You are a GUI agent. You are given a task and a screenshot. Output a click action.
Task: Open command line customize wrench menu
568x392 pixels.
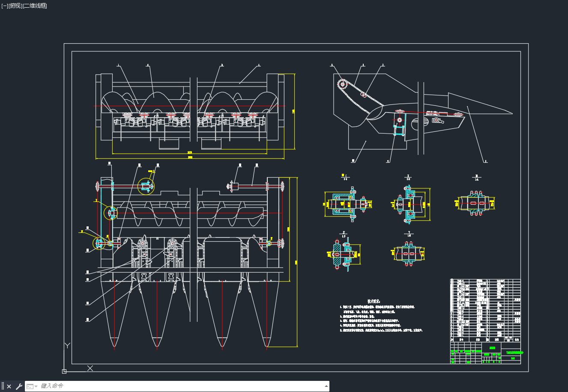pos(19,386)
